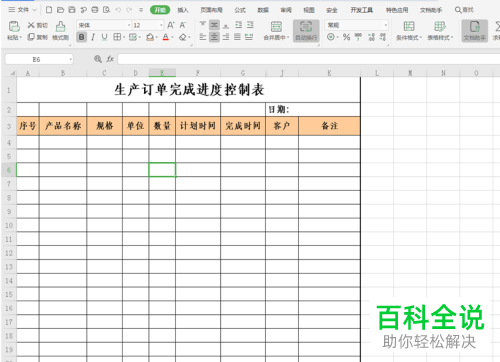
Task: Open the 公式 (Formulas) tab
Action: (240, 10)
